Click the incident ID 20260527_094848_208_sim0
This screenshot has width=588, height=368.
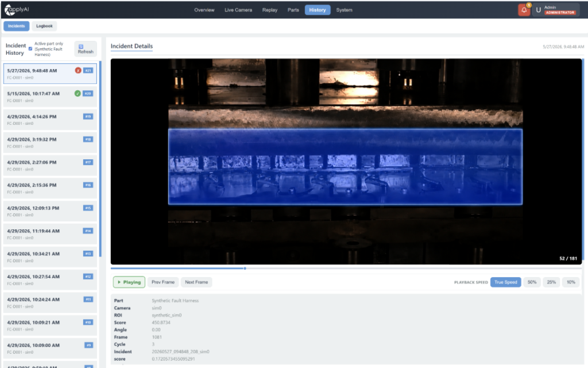pyautogui.click(x=180, y=351)
